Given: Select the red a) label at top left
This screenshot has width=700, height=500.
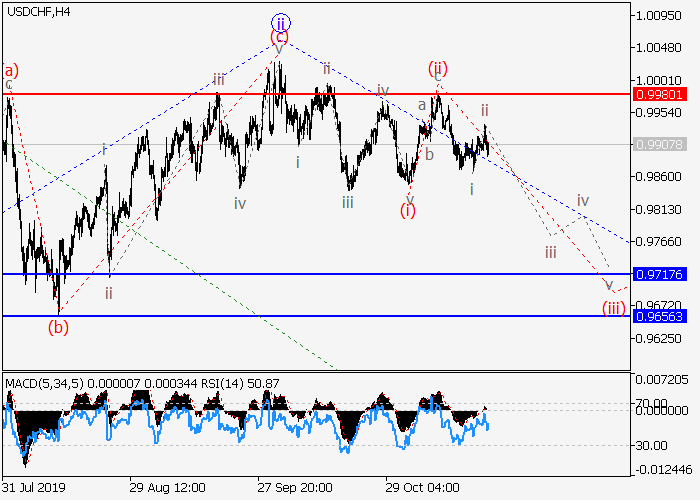Looking at the screenshot, I should coord(11,70).
